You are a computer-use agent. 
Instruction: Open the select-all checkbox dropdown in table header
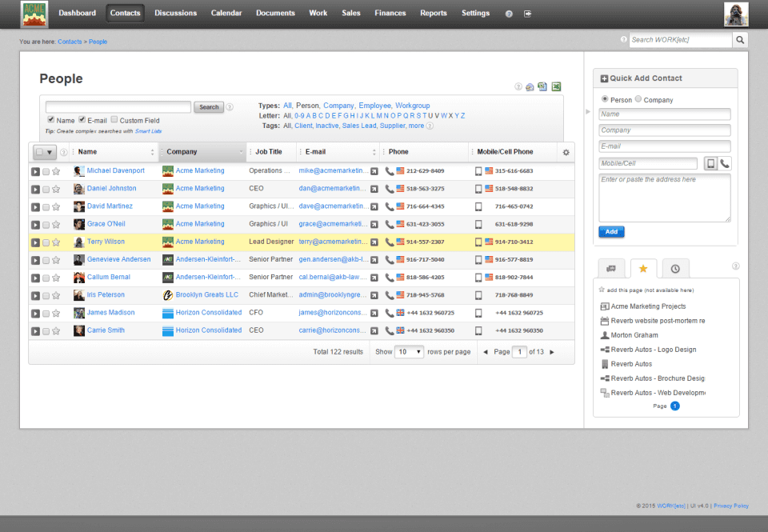pyautogui.click(x=44, y=152)
